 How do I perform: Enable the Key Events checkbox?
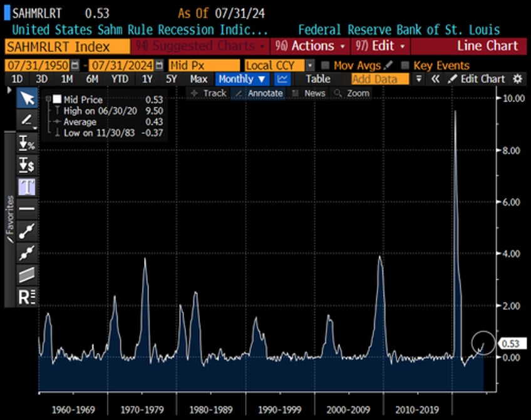(405, 65)
